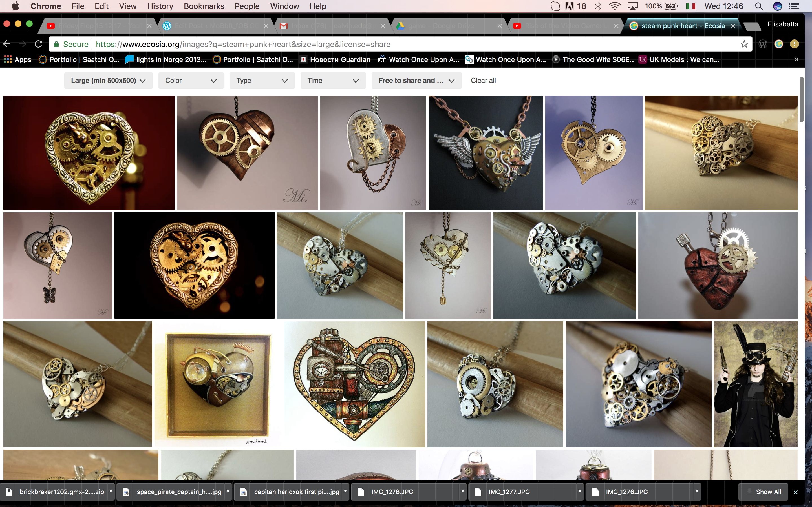Click the Clear all filters link

click(483, 81)
